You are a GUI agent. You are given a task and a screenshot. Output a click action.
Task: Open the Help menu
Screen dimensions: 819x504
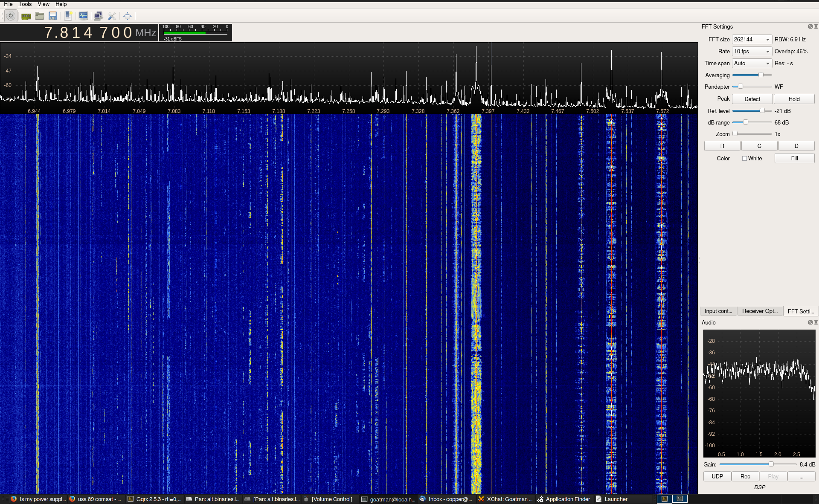[x=61, y=4]
